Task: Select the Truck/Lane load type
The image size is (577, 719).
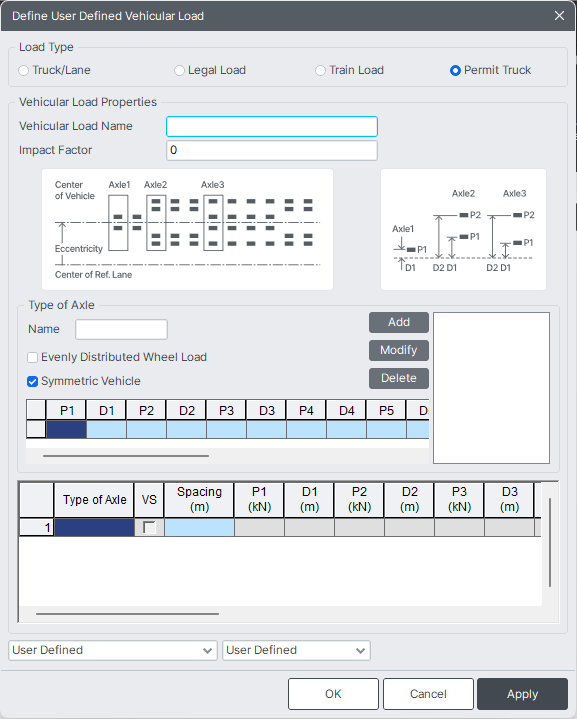Action: point(23,71)
